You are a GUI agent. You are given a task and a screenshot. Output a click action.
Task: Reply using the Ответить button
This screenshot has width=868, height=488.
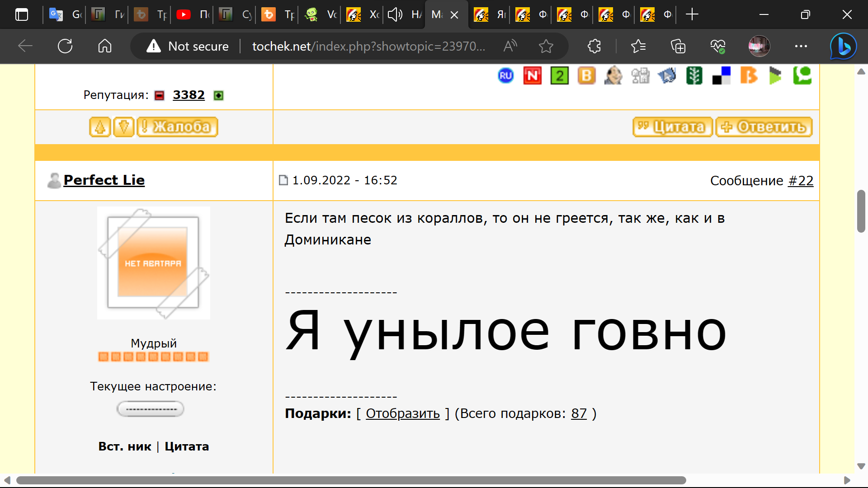(x=764, y=127)
